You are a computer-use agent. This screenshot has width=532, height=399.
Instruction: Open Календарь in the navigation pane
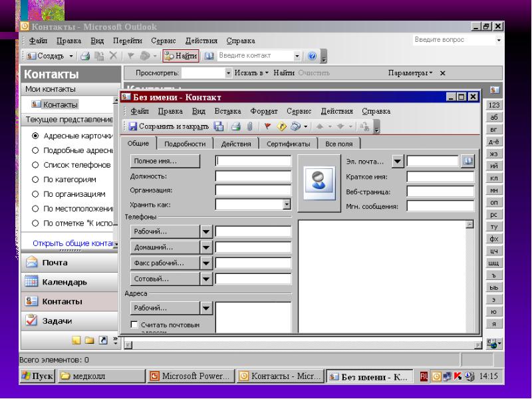pos(70,282)
